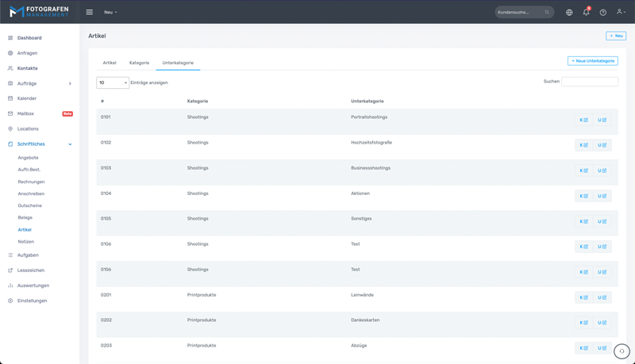Click the notification bell icon
The image size is (635, 364).
tap(586, 13)
